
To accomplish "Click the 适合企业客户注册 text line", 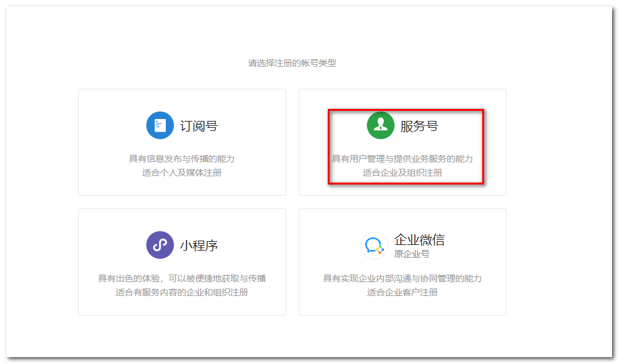I will coord(402,292).
